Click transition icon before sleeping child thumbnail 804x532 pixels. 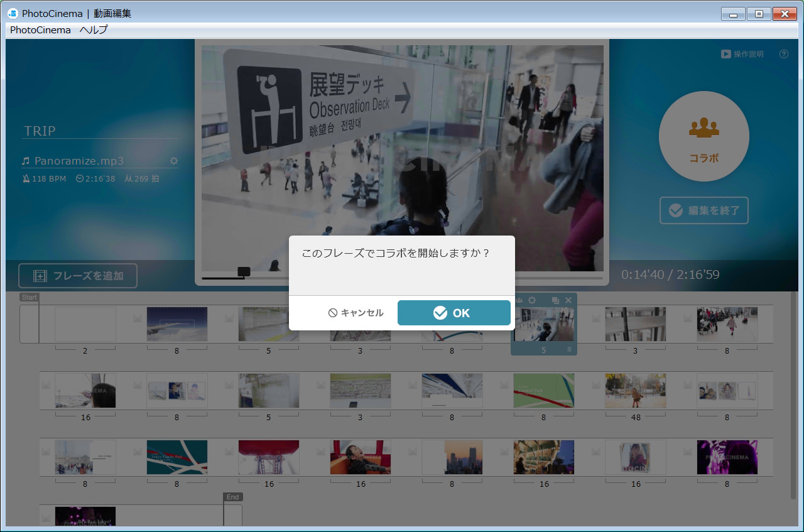(321, 452)
